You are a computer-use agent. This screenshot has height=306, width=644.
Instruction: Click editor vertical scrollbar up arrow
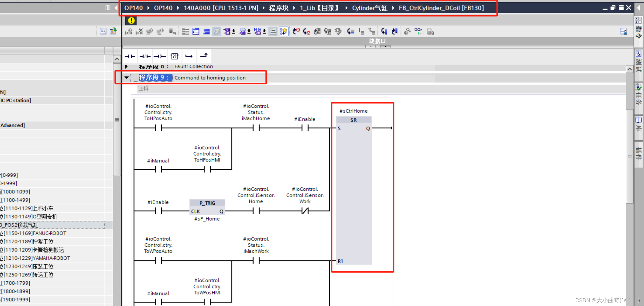[x=629, y=69]
